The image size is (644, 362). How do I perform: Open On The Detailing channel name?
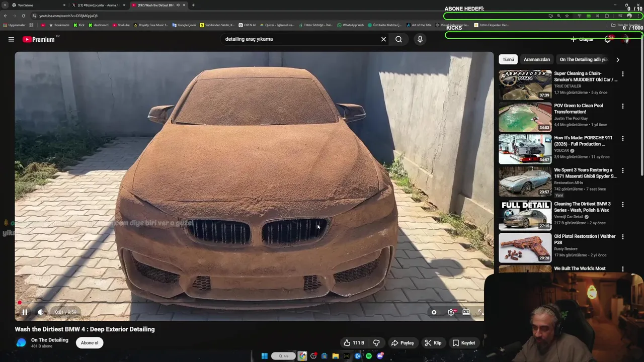tap(50, 340)
